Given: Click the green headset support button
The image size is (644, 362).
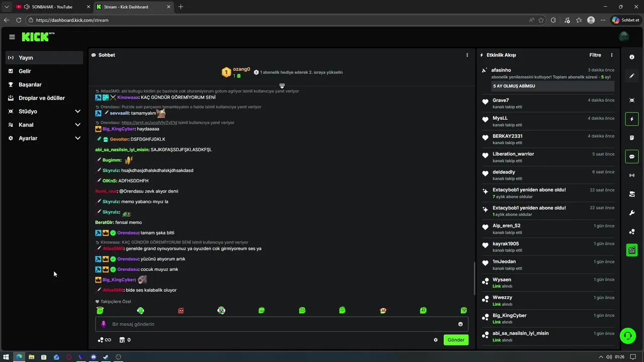Looking at the screenshot, I should (627, 335).
